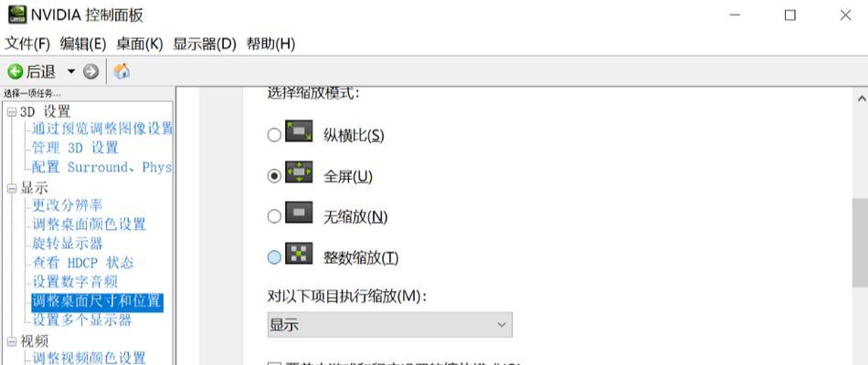Open the Back history dropdown arrow
Viewport: 868px width, 365px height.
coord(71,71)
